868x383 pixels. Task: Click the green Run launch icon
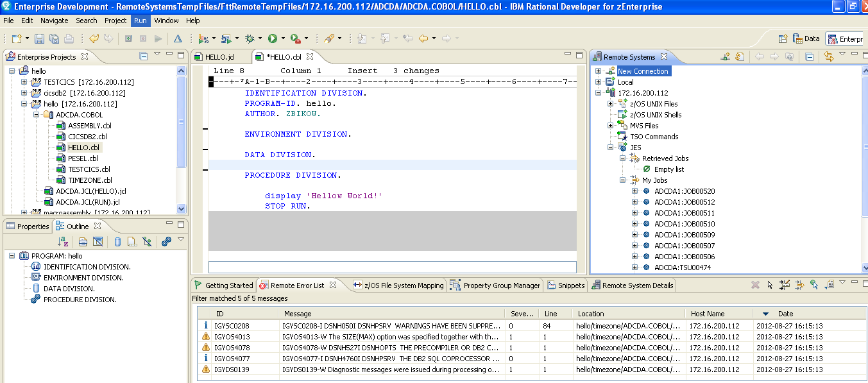272,38
